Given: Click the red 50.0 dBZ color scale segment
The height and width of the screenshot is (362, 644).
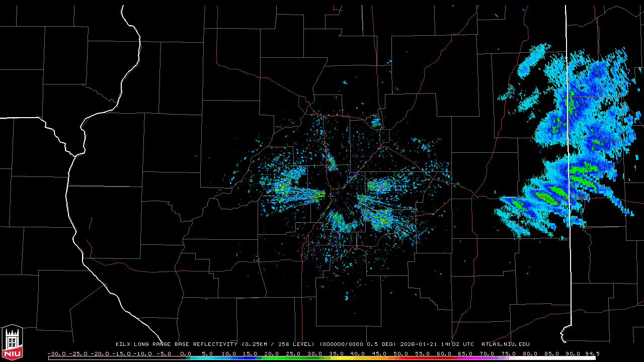Looking at the screenshot, I should coord(401,358).
